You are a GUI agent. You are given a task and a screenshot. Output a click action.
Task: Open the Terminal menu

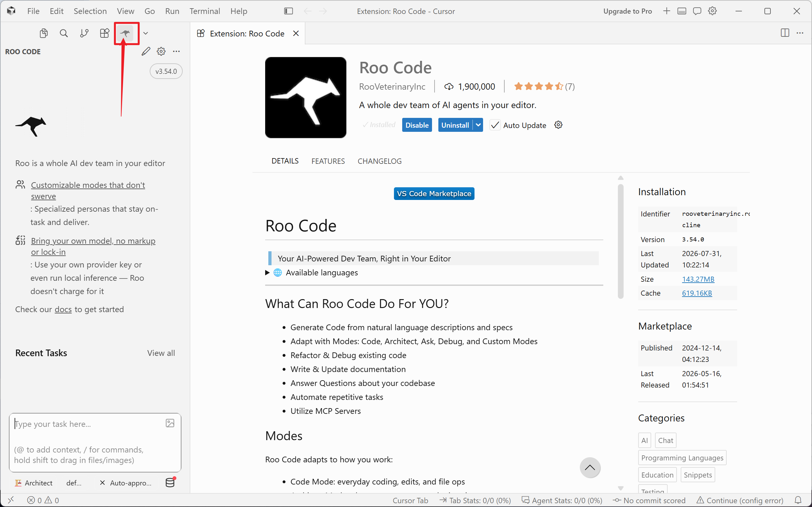pyautogui.click(x=205, y=11)
